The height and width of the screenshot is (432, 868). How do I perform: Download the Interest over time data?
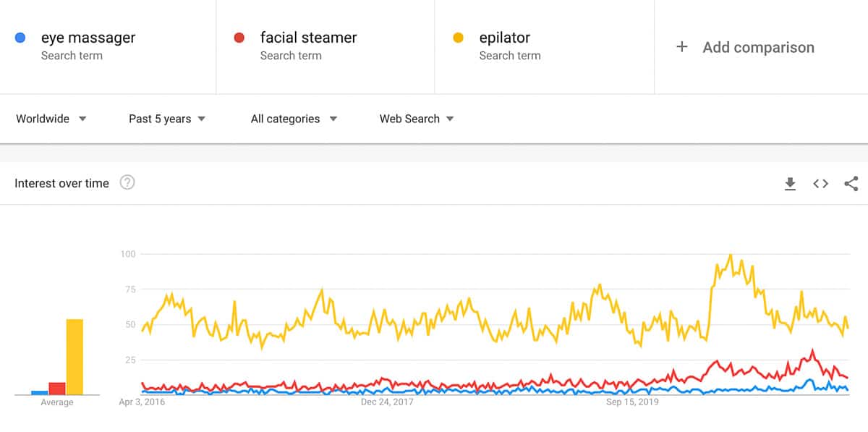pyautogui.click(x=790, y=184)
